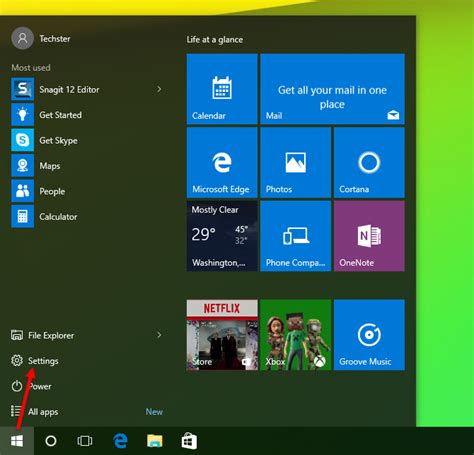Click the File Explorer label

click(x=51, y=335)
